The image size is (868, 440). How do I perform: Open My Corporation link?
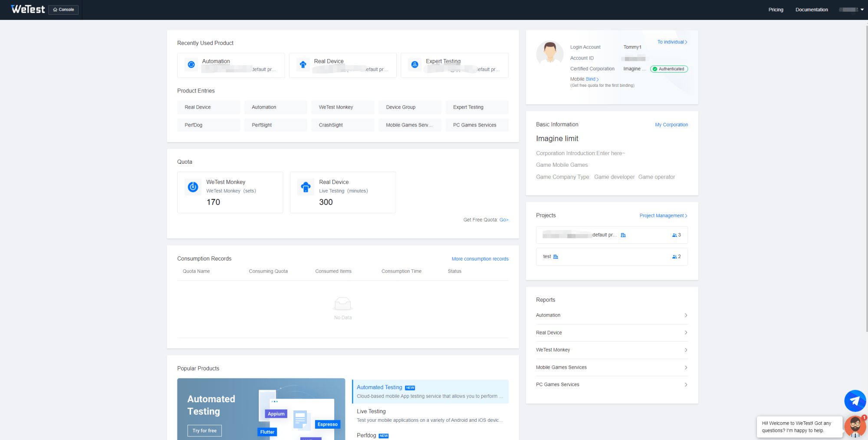(671, 125)
